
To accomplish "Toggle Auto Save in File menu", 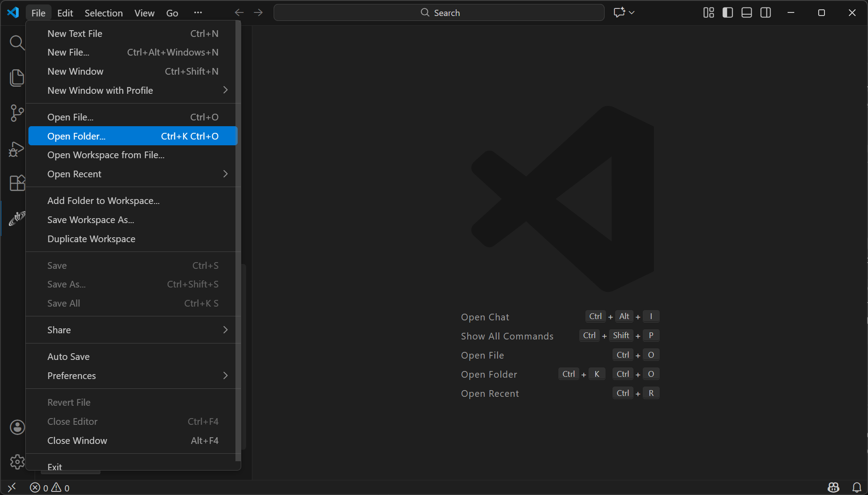I will click(x=133, y=357).
